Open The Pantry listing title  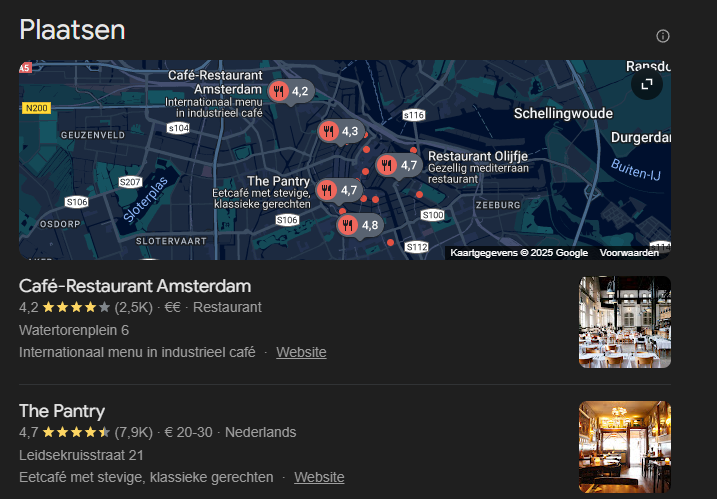click(x=62, y=411)
